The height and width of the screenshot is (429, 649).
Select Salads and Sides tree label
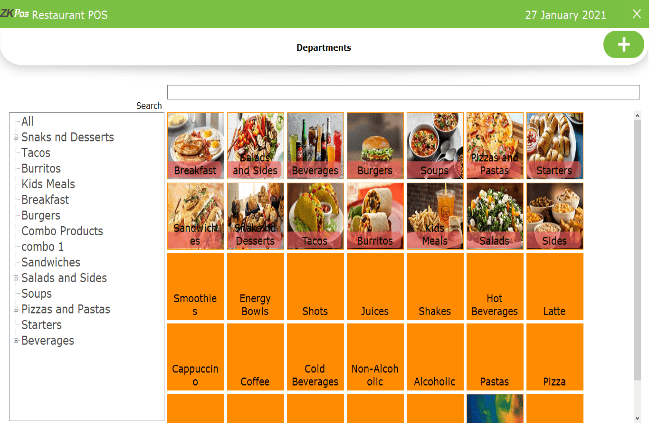[x=64, y=278]
